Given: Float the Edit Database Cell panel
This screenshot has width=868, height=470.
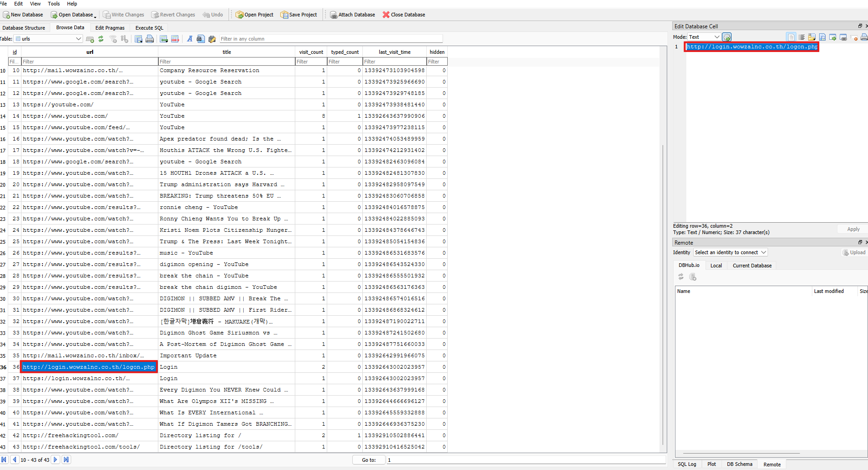Looking at the screenshot, I should (x=860, y=26).
